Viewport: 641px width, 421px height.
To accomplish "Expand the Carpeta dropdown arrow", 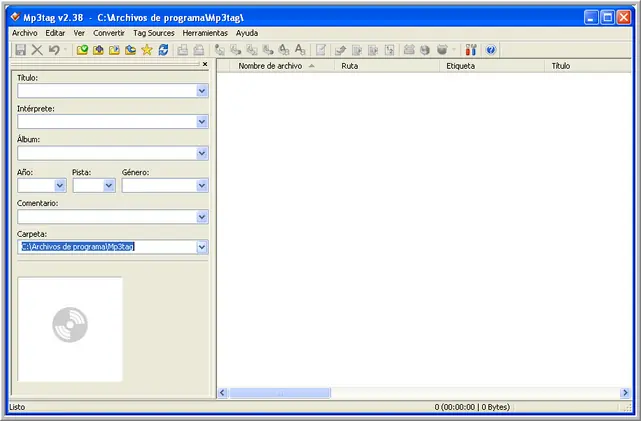I will point(202,247).
